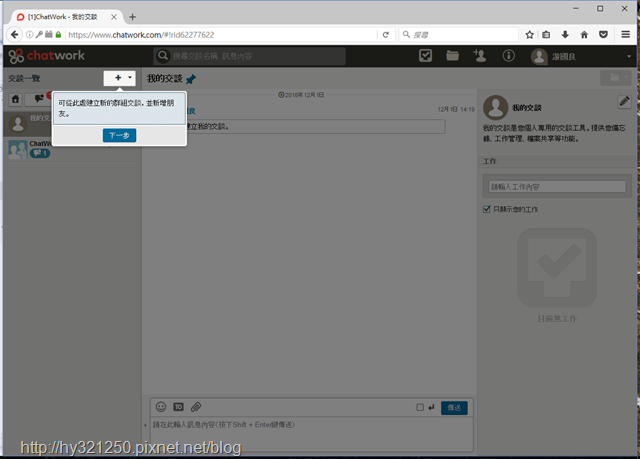Viewport: 640px width, 459px height.
Task: Open the bookmarks list icon in the toolbar
Action: coord(546,35)
